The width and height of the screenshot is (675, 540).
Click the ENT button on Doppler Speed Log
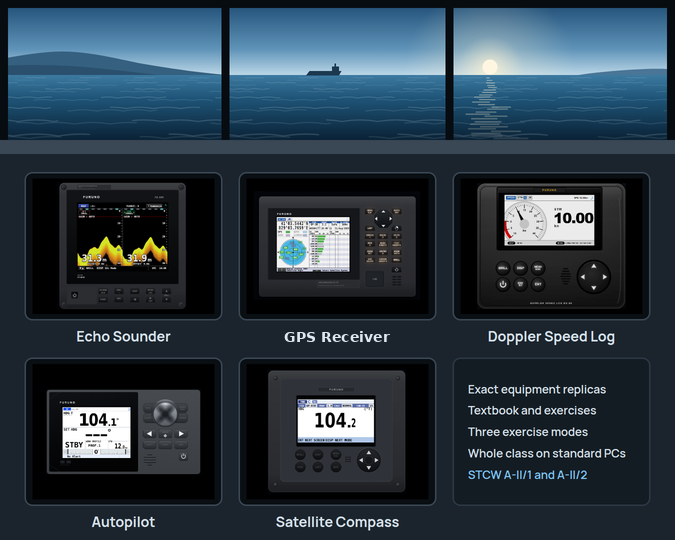538,284
